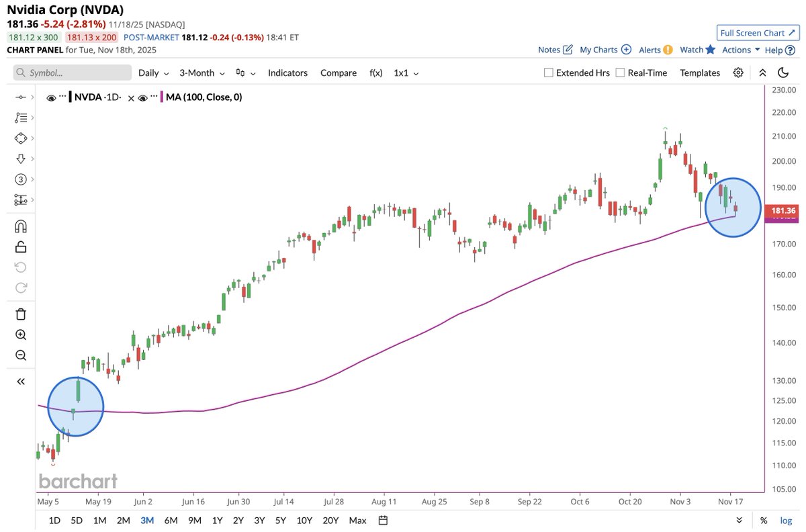Viewport: 806px width, 532px height.
Task: Open Notes editor
Action: [555, 50]
